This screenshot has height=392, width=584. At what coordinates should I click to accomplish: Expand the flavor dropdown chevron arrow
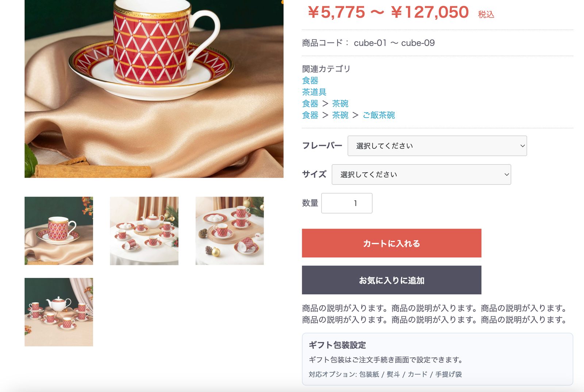(x=522, y=145)
